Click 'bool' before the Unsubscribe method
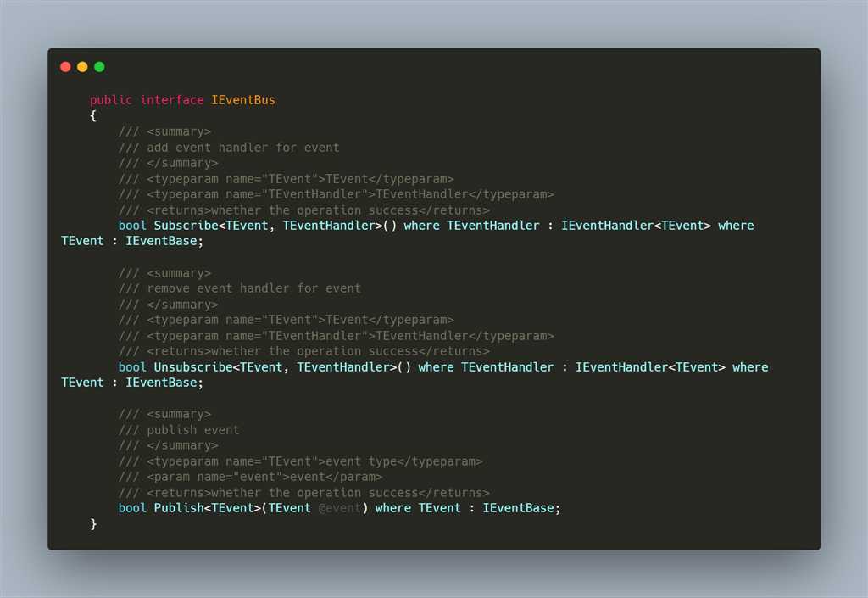 pos(132,367)
